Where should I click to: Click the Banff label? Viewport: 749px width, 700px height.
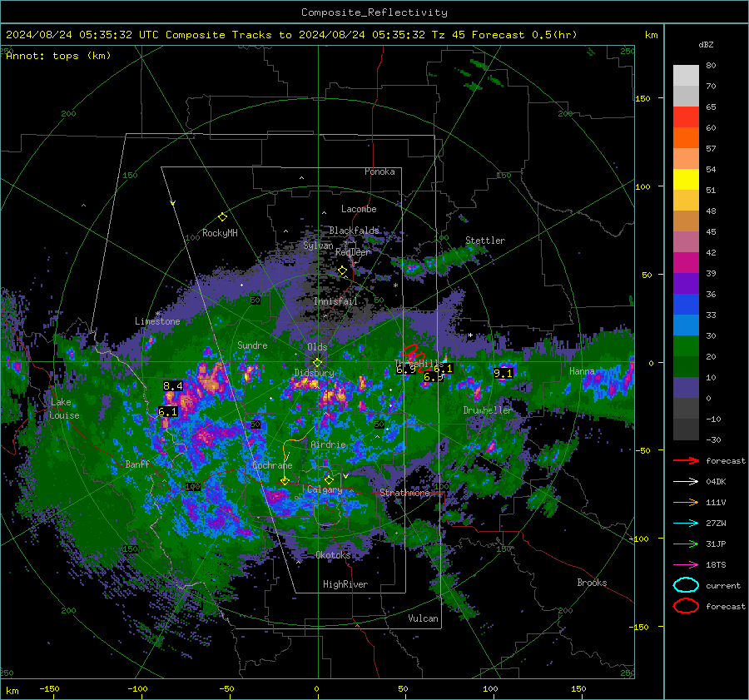[137, 464]
